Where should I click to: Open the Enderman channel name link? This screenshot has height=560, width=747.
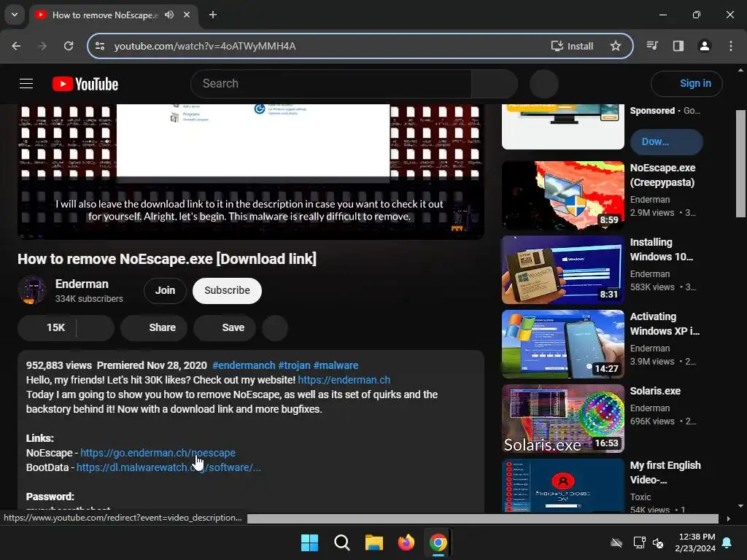click(82, 284)
